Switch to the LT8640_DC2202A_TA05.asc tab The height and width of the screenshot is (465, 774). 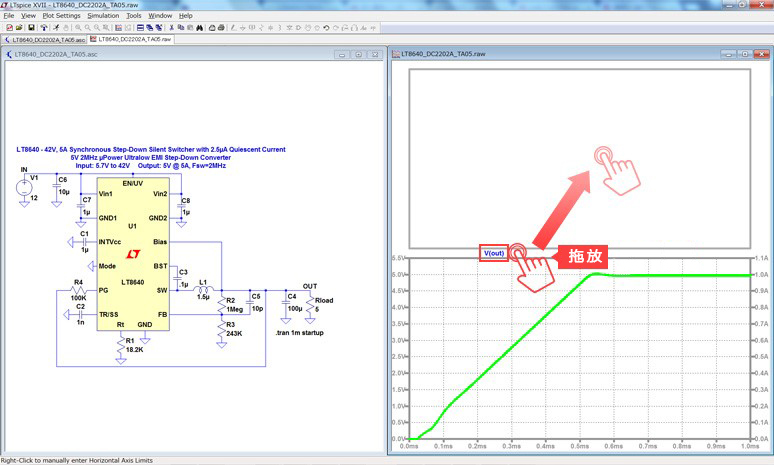coord(44,39)
